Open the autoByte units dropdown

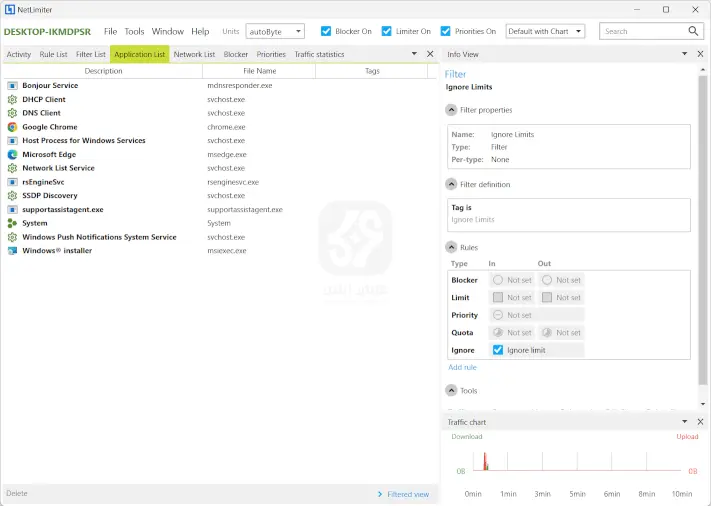click(x=275, y=31)
